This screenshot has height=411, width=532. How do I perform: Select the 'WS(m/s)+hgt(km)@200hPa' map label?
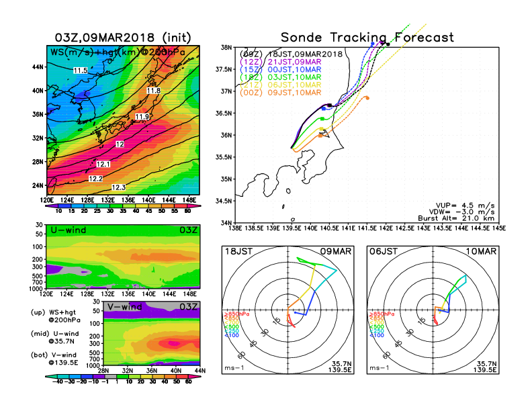point(118,52)
